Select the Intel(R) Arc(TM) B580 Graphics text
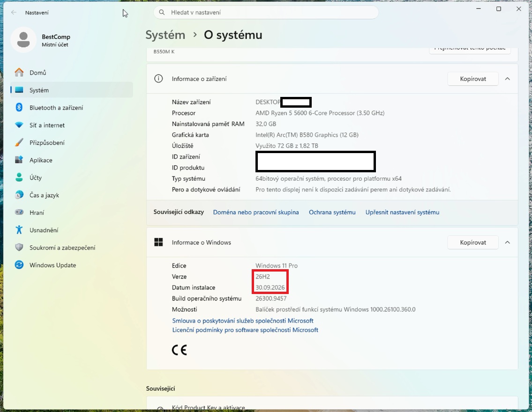 coord(307,134)
